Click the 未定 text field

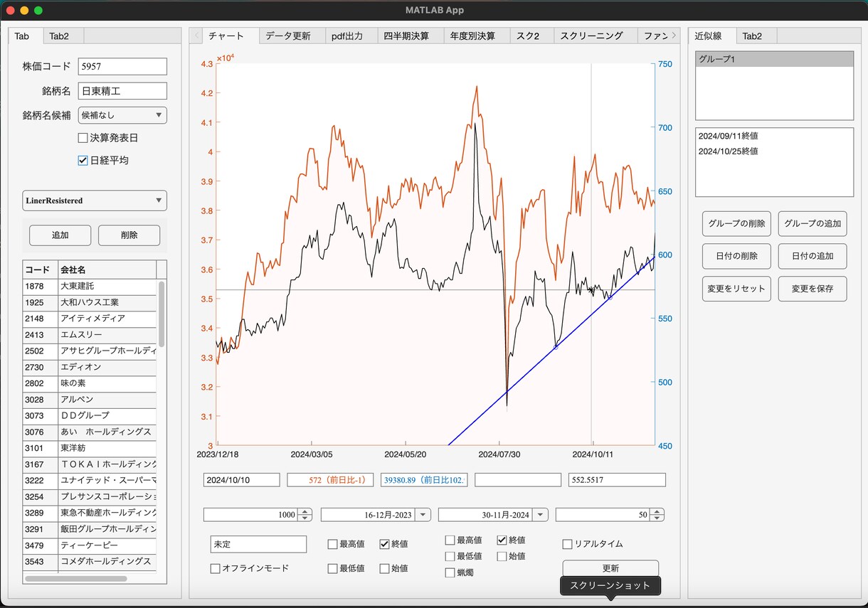point(258,544)
